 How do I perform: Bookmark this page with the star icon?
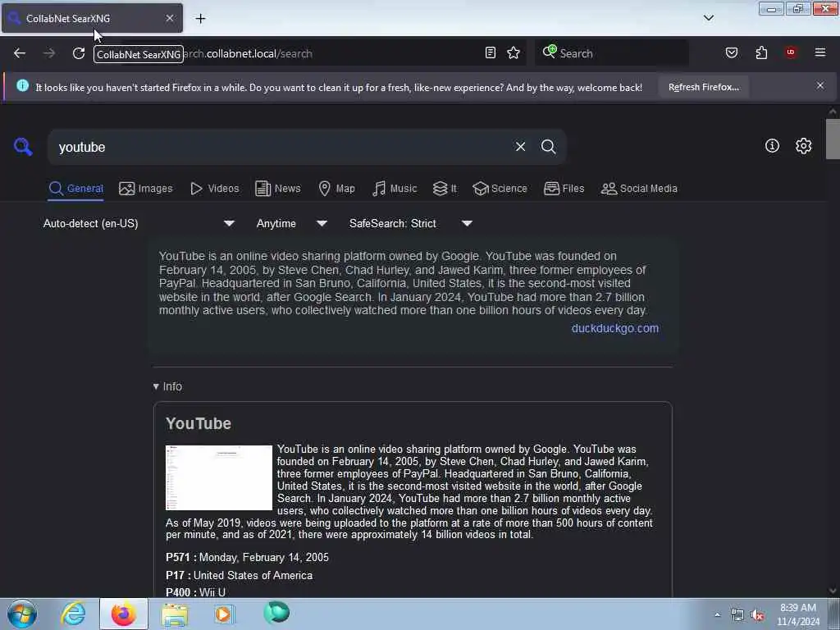pyautogui.click(x=514, y=52)
